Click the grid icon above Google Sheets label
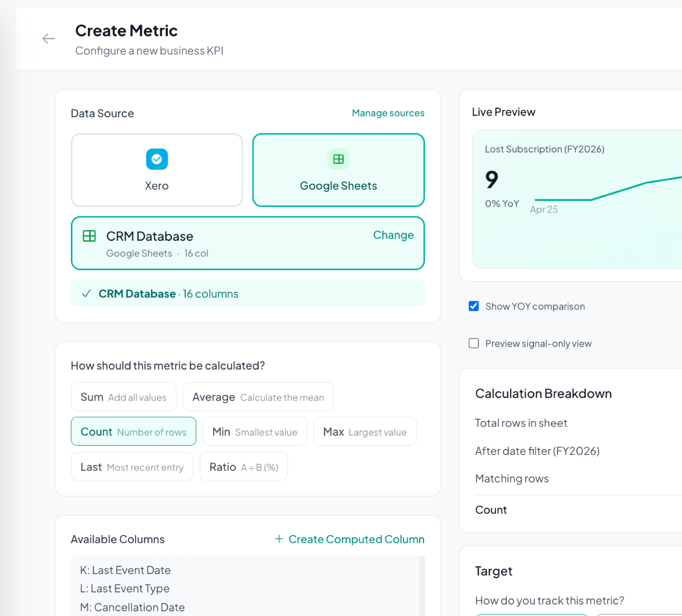The image size is (682, 616). click(x=338, y=159)
